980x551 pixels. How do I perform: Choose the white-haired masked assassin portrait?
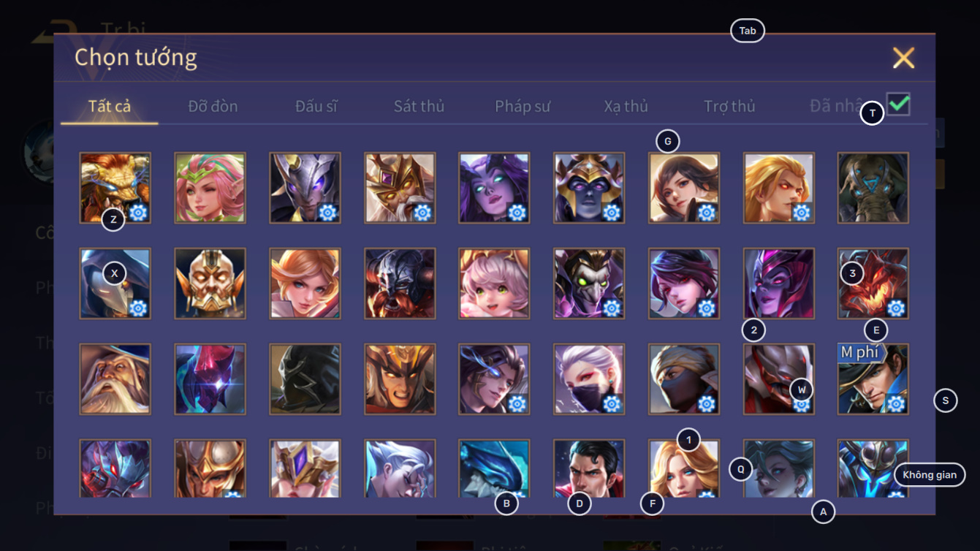point(589,379)
